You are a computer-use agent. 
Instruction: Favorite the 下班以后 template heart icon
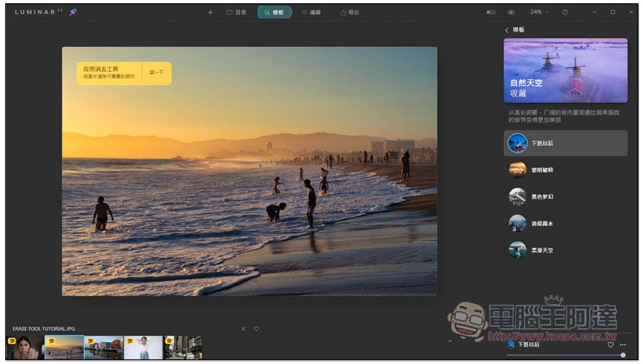[611, 345]
